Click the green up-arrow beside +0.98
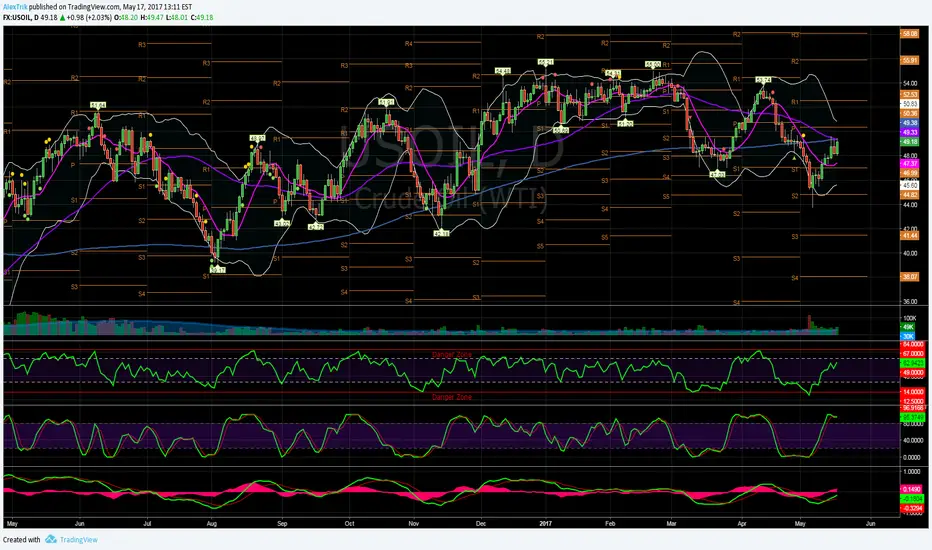932x550 pixels. pos(62,17)
